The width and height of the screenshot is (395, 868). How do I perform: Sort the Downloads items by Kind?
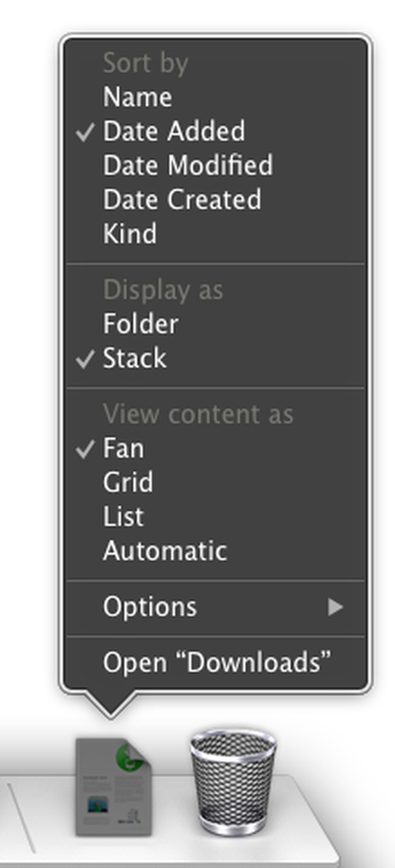[x=130, y=234]
